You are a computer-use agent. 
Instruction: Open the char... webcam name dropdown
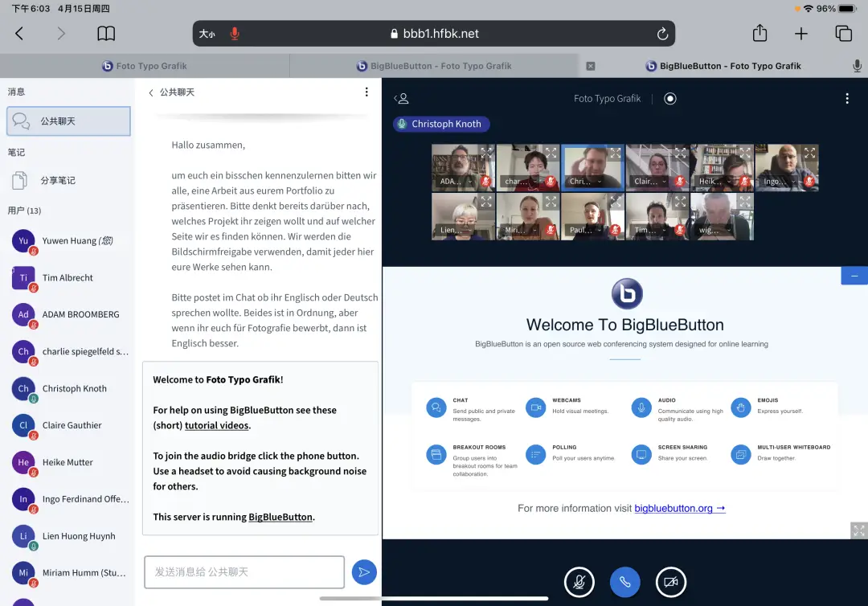tap(521, 182)
